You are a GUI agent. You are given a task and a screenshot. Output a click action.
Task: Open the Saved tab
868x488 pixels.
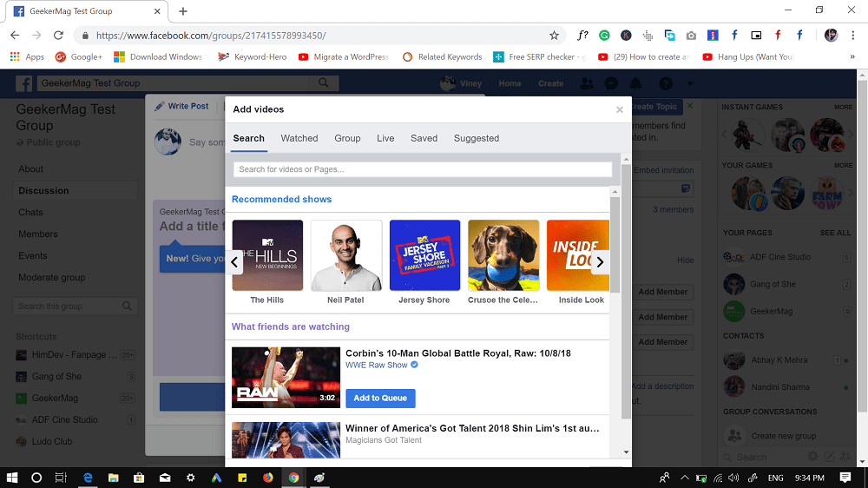[x=424, y=138]
